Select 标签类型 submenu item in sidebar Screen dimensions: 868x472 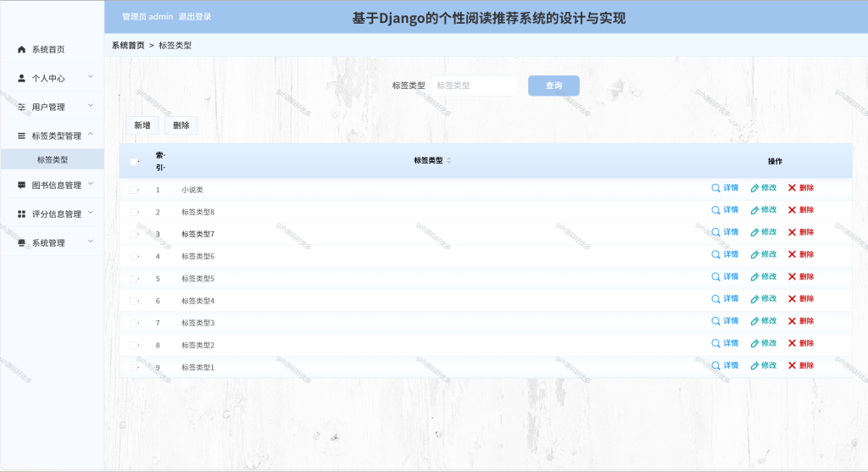coord(52,159)
